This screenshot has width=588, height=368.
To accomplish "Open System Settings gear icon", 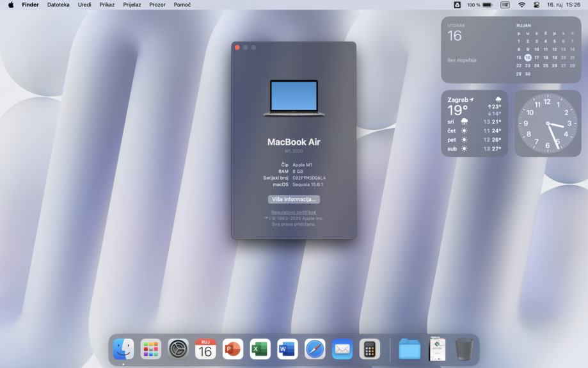I will click(179, 349).
